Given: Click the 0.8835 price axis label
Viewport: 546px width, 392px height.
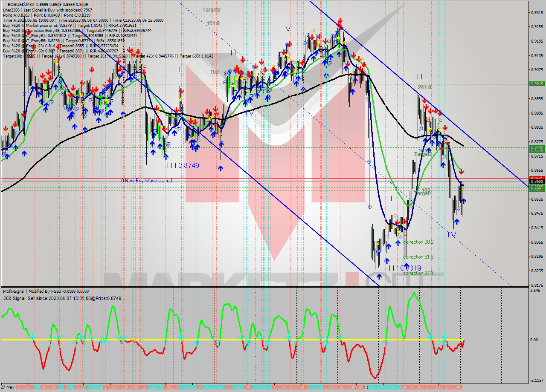Looking at the screenshot, I should tap(537, 127).
